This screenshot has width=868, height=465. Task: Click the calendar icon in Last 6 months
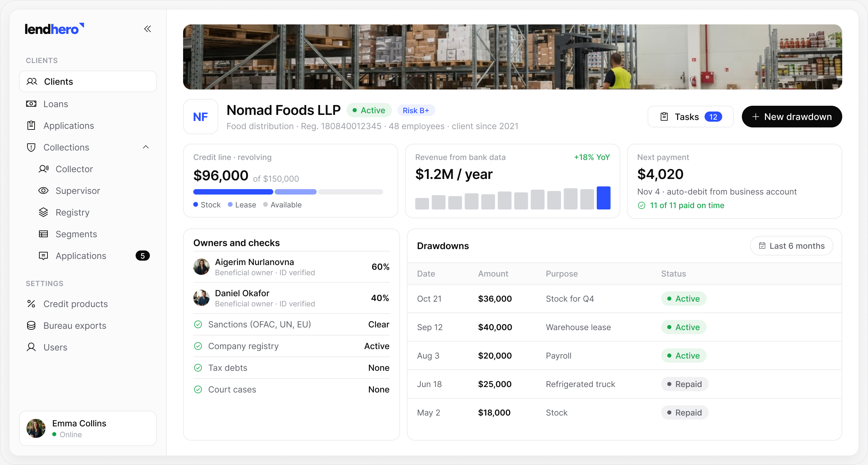click(x=762, y=246)
